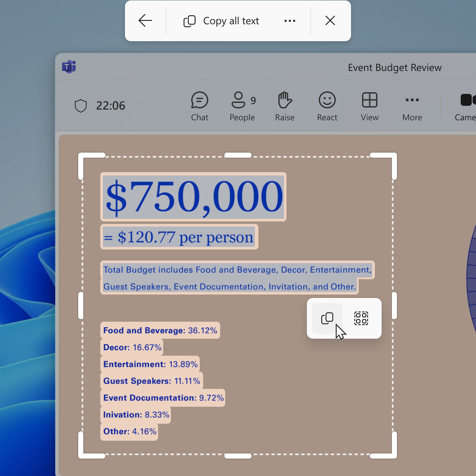Close the text actions bar with X
Image resolution: width=476 pixels, height=476 pixels.
[330, 21]
